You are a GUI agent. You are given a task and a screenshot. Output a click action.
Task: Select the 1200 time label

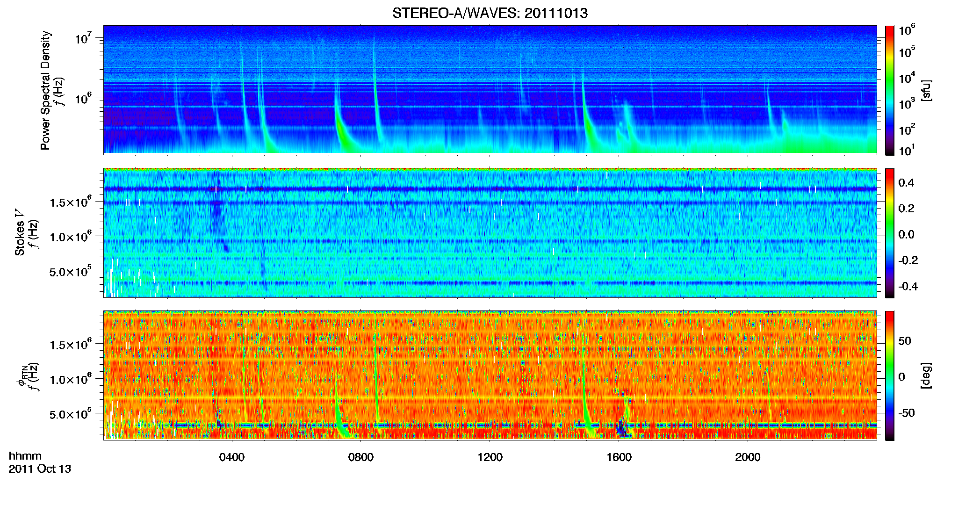[x=490, y=457]
